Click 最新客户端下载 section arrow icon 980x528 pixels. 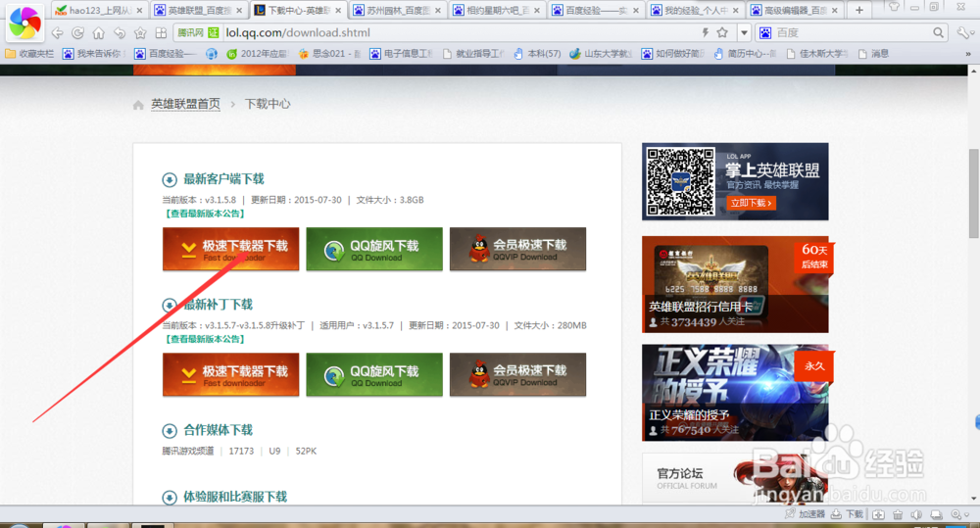tap(170, 180)
